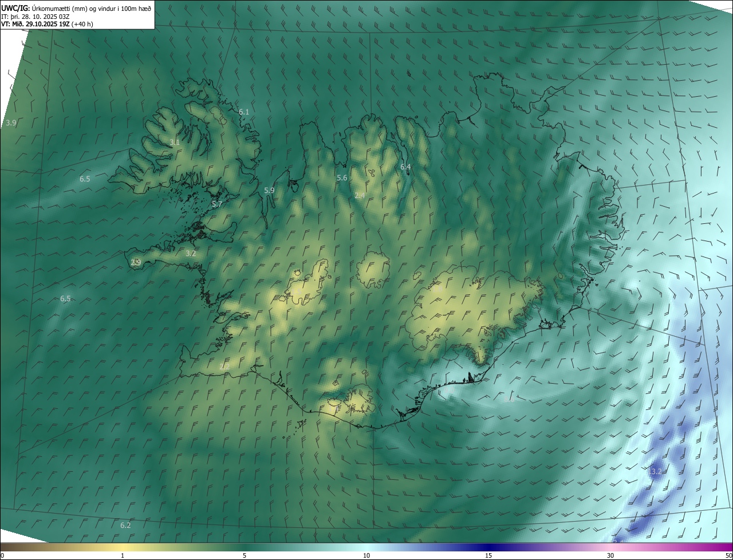Click the 2.4 value label on the map

point(360,196)
